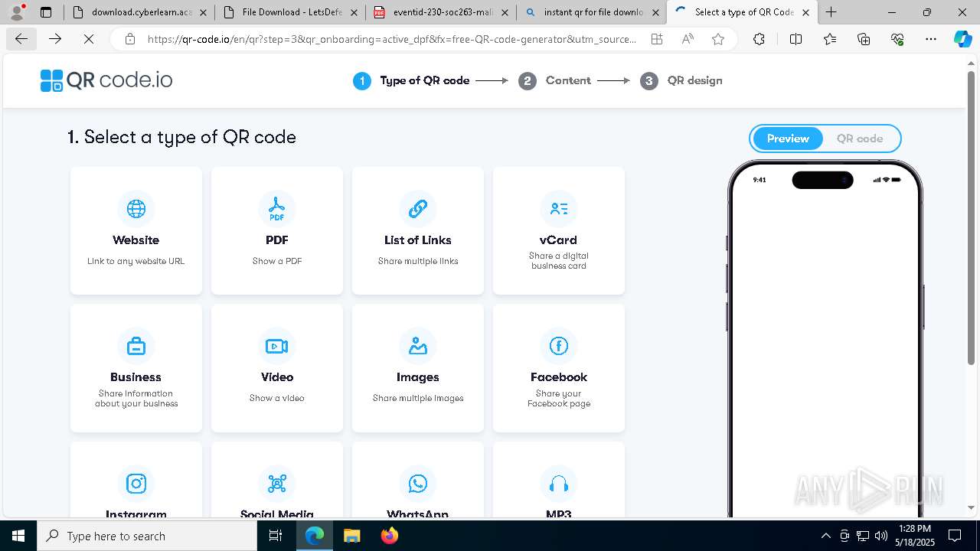Go to step 1 Type of QR code
The image size is (980, 551).
(411, 80)
